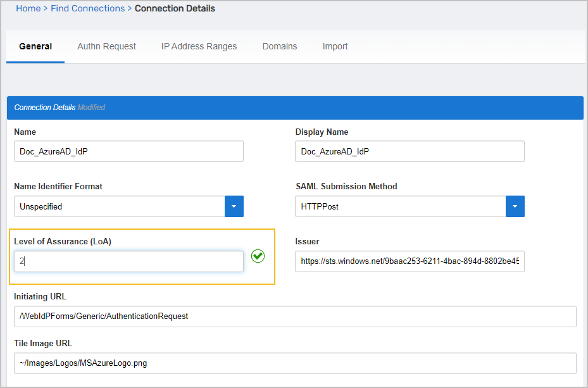Screen dimensions: 588x388
Task: Open the Name Identifier Format dropdown arrow
Action: (234, 206)
